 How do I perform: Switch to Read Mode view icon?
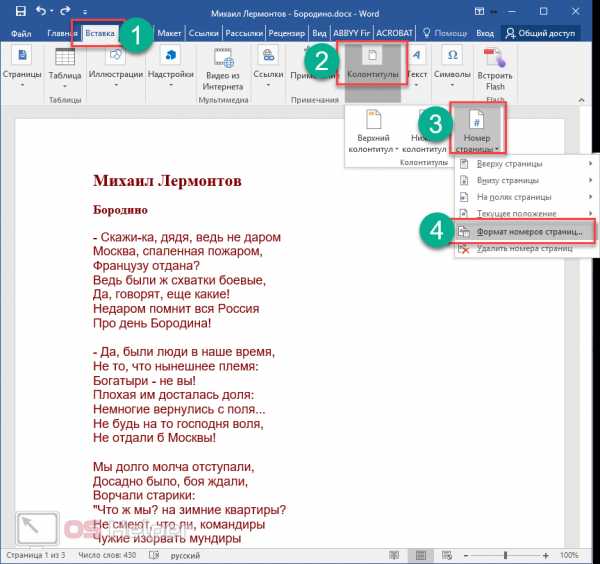[x=394, y=555]
